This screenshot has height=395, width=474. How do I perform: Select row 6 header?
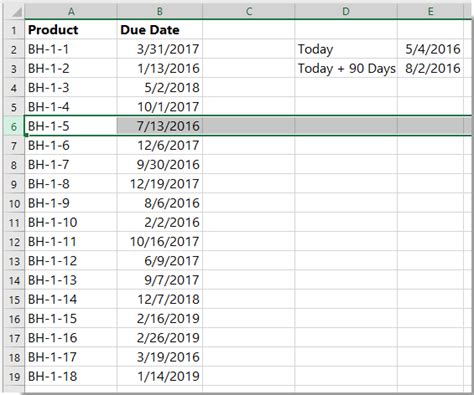click(14, 126)
